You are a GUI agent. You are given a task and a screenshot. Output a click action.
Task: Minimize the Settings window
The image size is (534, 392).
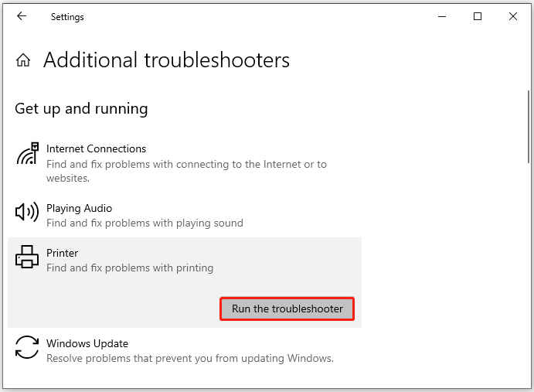tap(442, 16)
